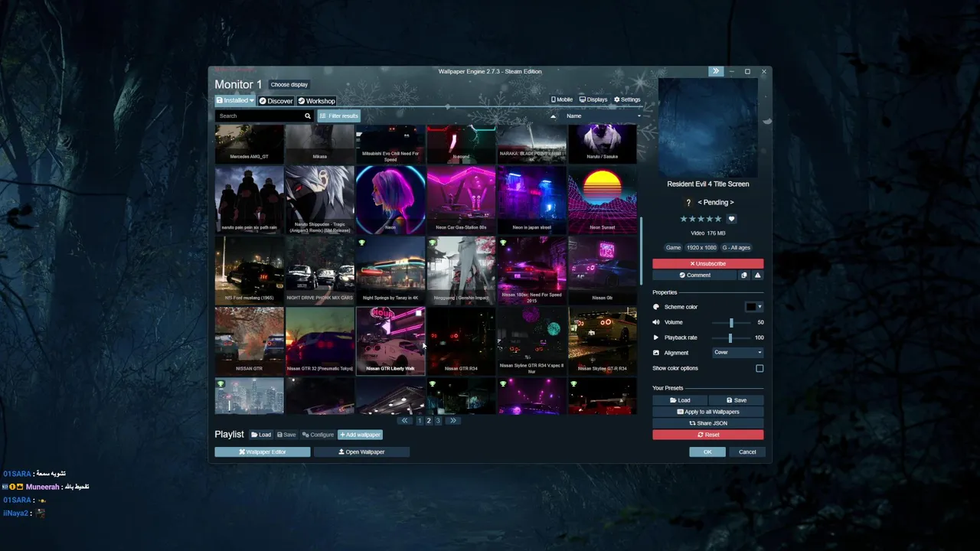Rate the wallpaper five stars
Viewport: 980px width, 551px height.
(718, 219)
